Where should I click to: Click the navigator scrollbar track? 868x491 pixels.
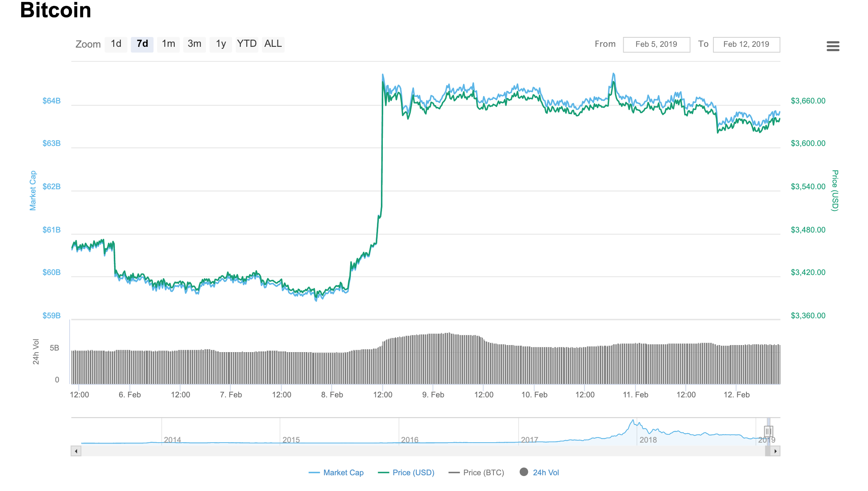click(x=423, y=451)
